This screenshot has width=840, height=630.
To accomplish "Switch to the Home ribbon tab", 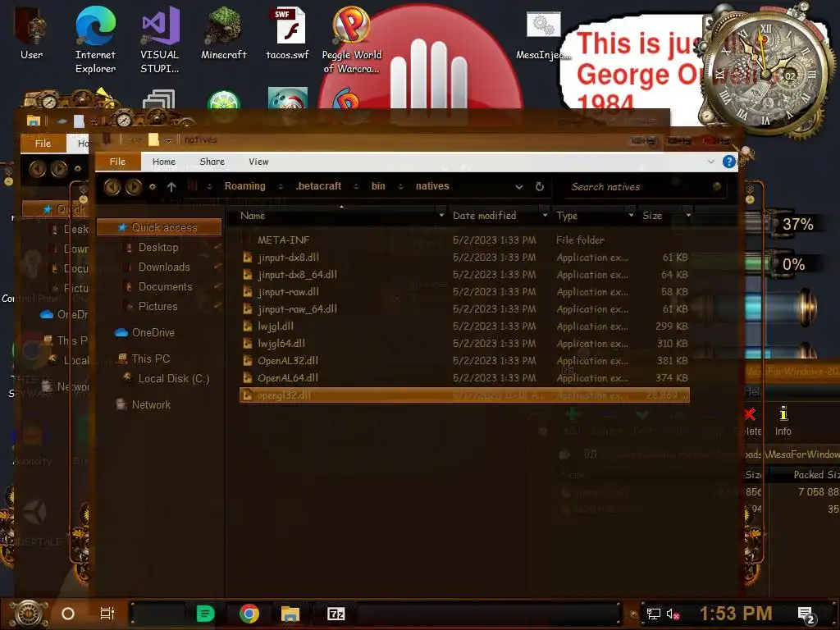I will tap(164, 162).
